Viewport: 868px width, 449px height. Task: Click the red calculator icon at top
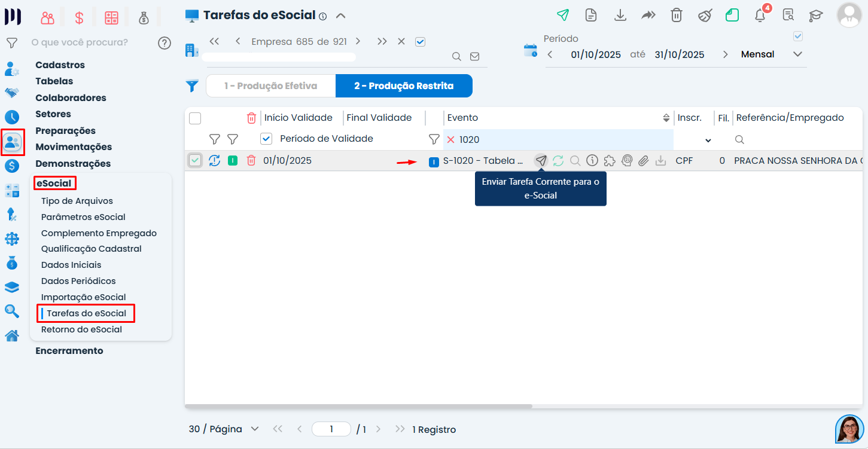[111, 18]
